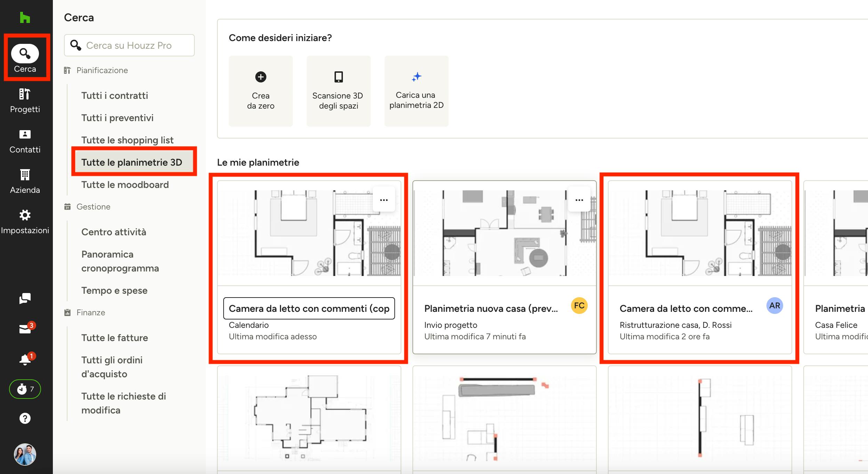Open Tutte le fatture
This screenshot has width=868, height=474.
coord(115,338)
